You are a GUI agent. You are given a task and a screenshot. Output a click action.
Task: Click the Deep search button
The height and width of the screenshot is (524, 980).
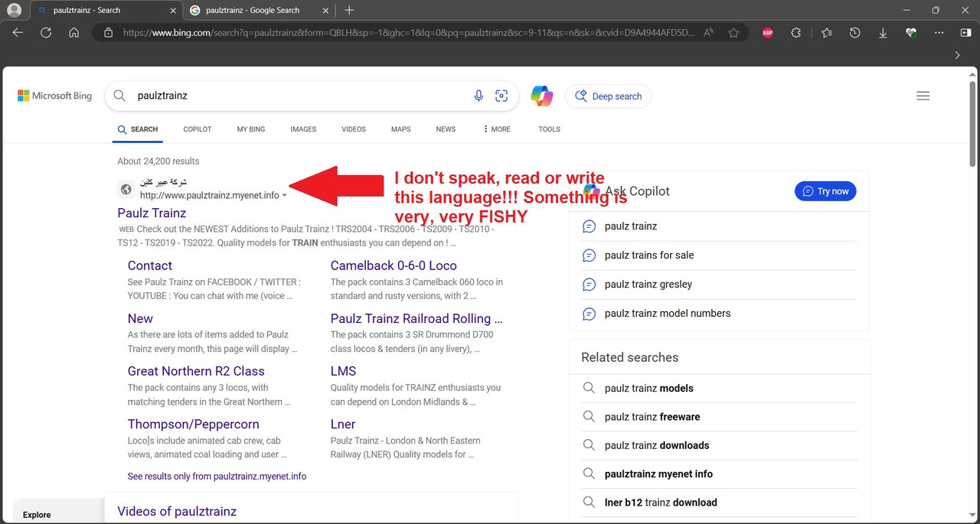tap(609, 96)
